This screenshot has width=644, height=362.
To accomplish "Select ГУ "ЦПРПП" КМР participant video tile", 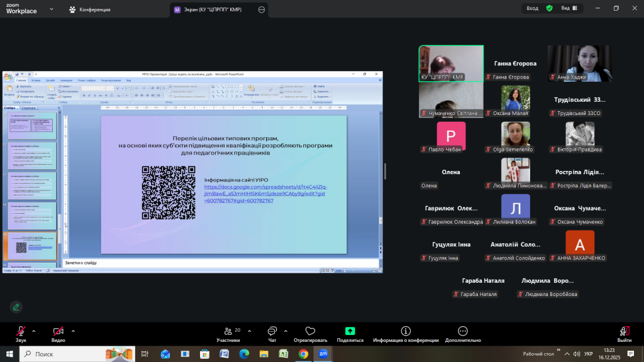I will 451,63.
